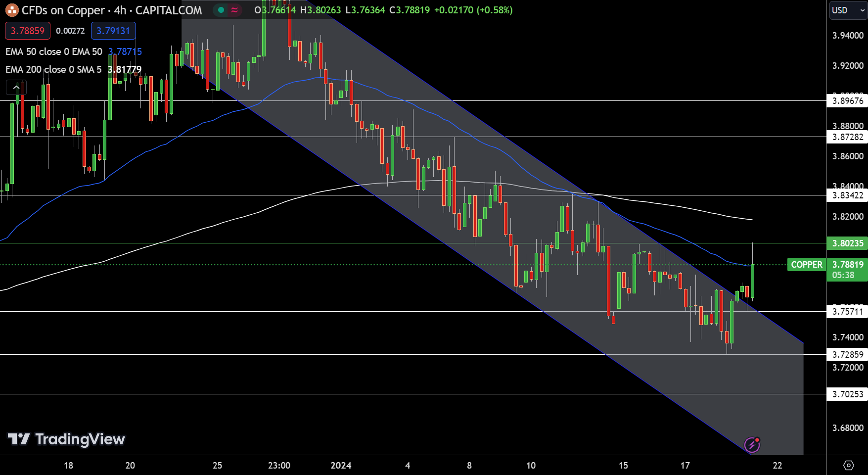The height and width of the screenshot is (475, 868).
Task: Click the spread value 0.00272
Action: tap(70, 31)
